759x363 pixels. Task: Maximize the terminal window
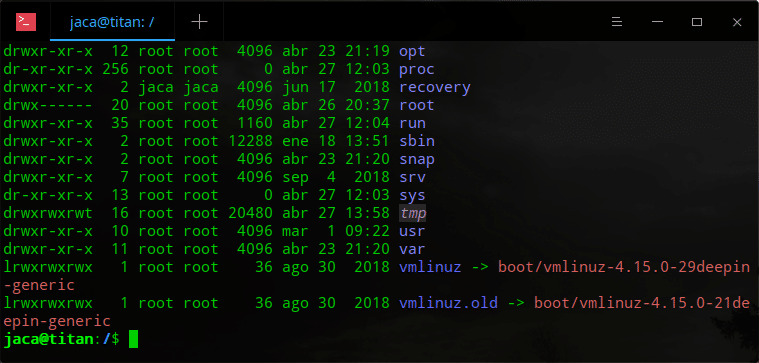pos(697,22)
